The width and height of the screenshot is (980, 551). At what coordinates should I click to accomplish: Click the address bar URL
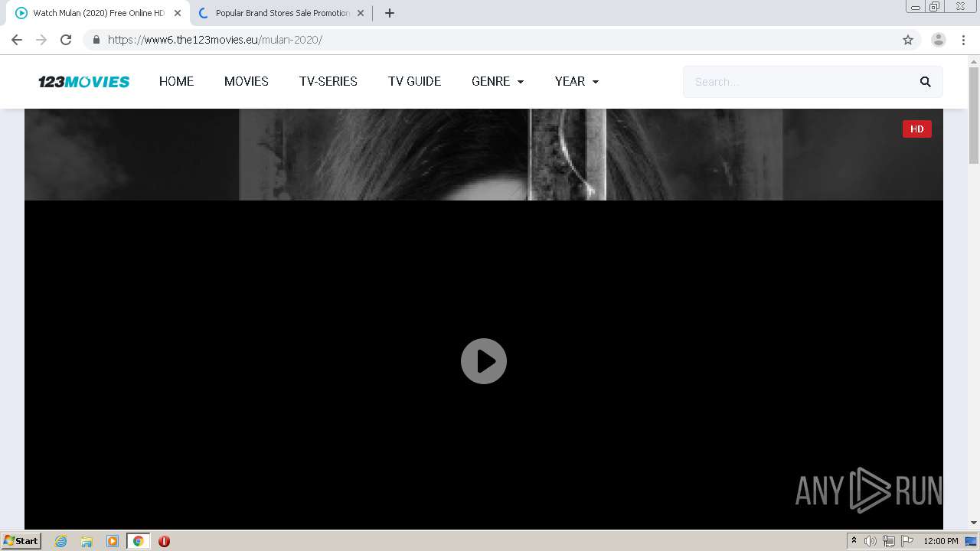215,40
